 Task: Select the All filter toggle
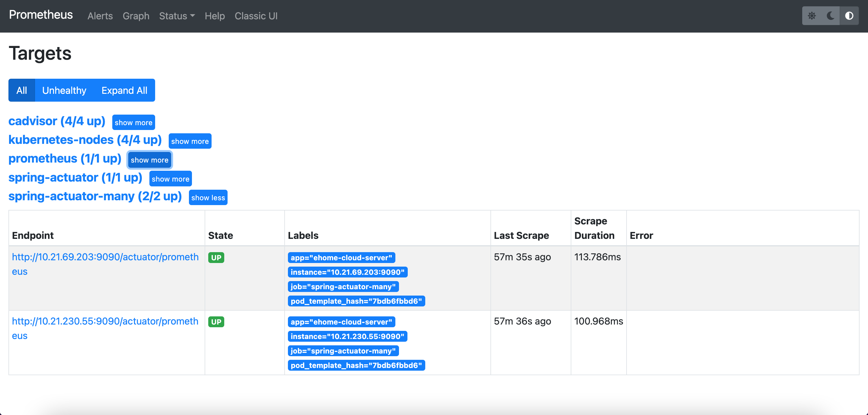(21, 90)
